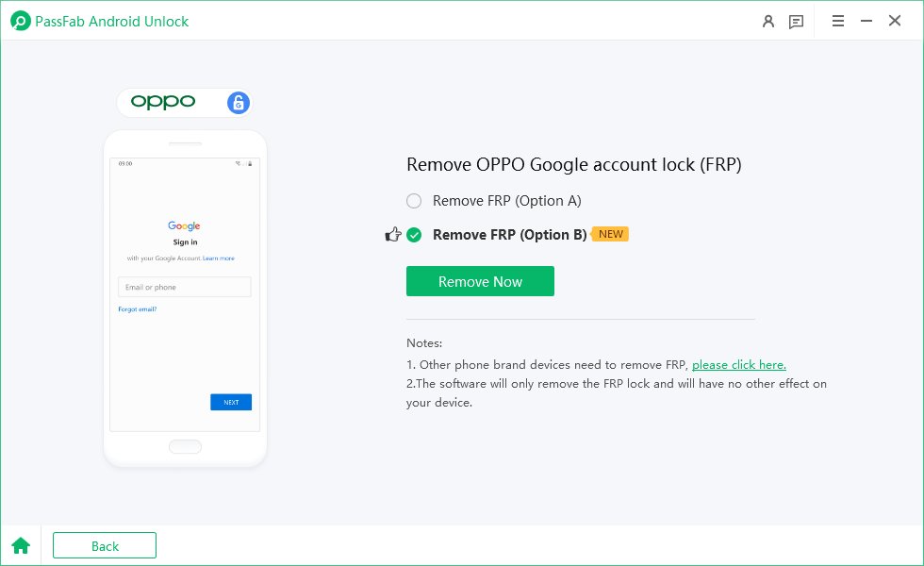924x566 pixels.
Task: Open the feedback chat icon
Action: (796, 20)
